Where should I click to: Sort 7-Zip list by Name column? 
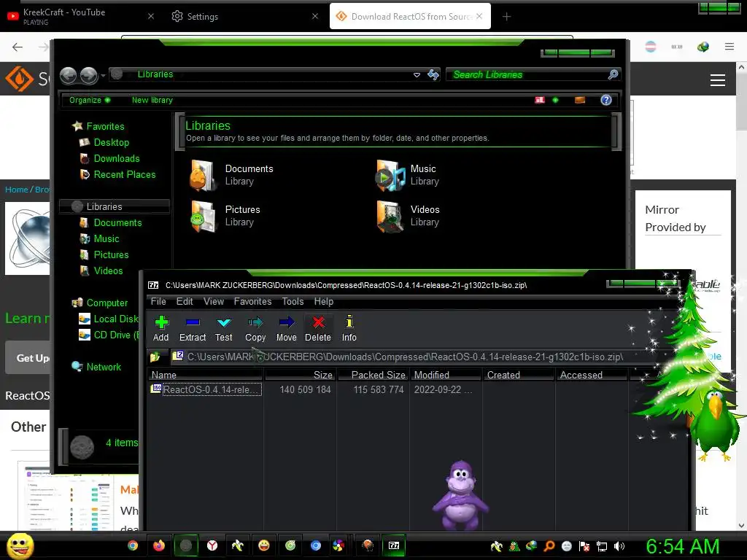pyautogui.click(x=205, y=375)
